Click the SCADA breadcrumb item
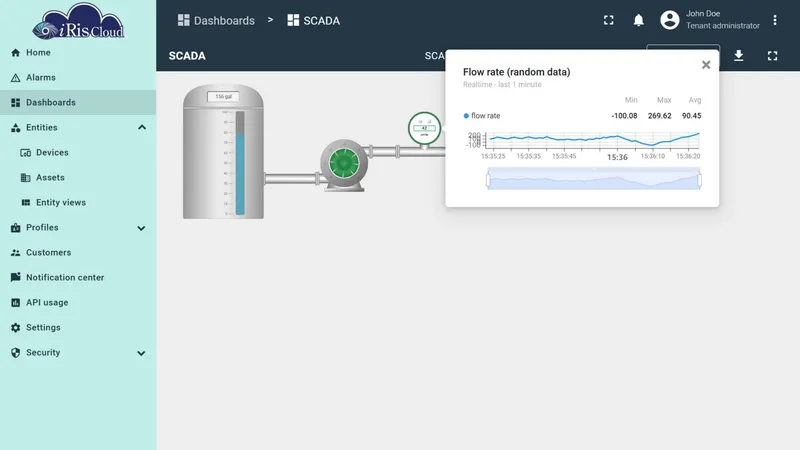Viewport: 800px width, 450px height. pyautogui.click(x=313, y=20)
